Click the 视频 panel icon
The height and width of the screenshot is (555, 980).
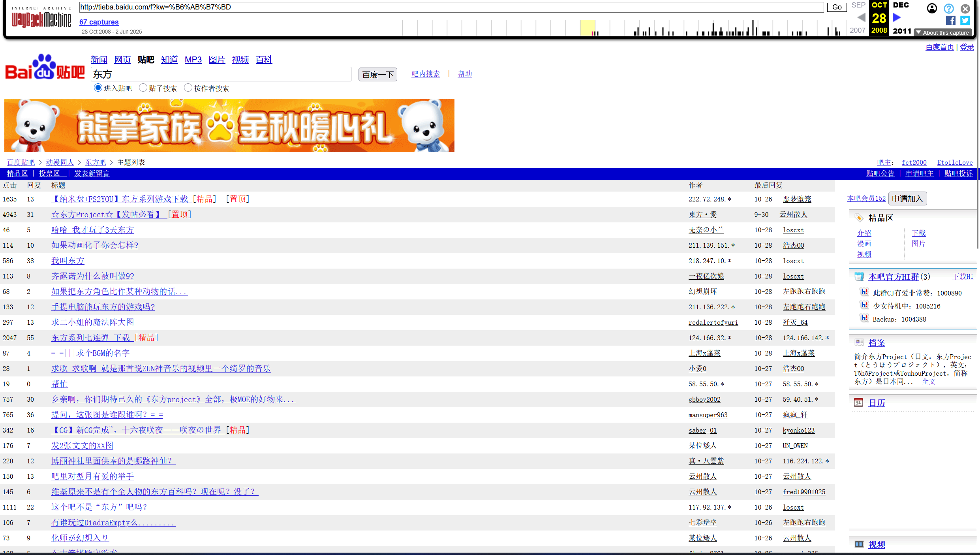point(859,544)
